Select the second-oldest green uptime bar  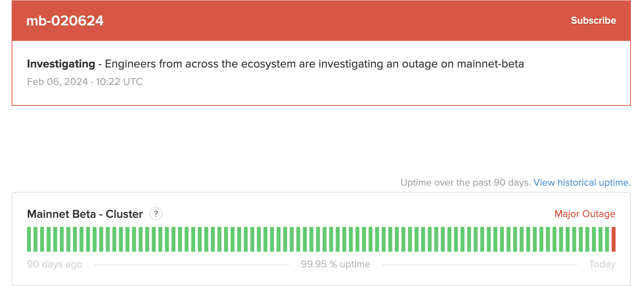click(x=35, y=239)
